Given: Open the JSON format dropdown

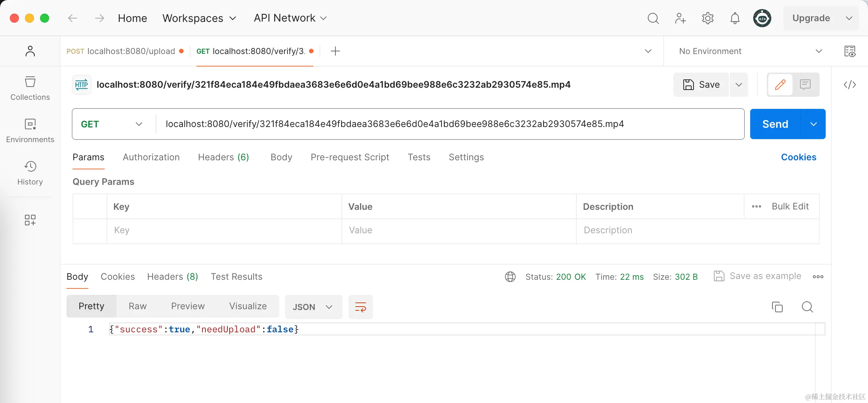Looking at the screenshot, I should pyautogui.click(x=313, y=307).
